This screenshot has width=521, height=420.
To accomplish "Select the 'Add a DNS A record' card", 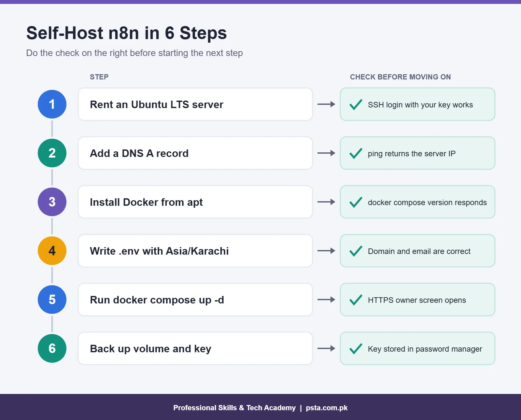I will click(195, 153).
